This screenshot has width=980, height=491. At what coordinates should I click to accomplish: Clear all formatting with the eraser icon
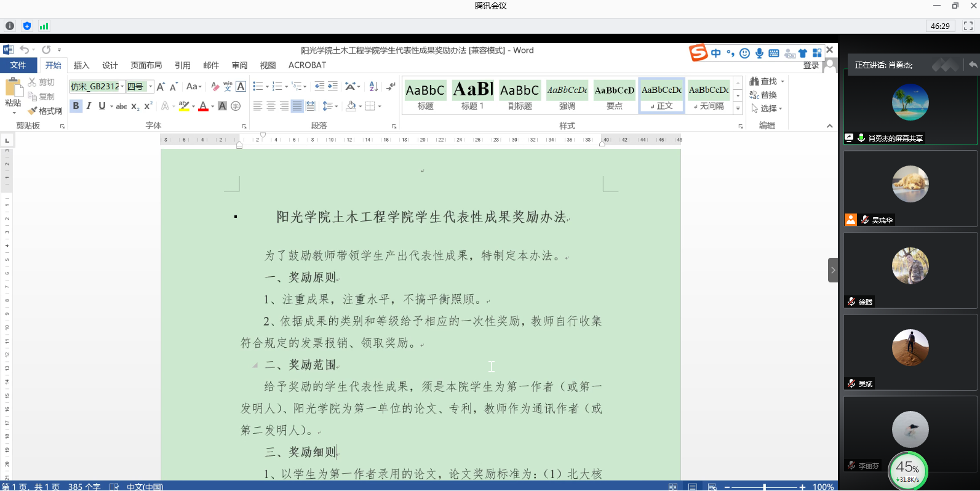tap(215, 87)
